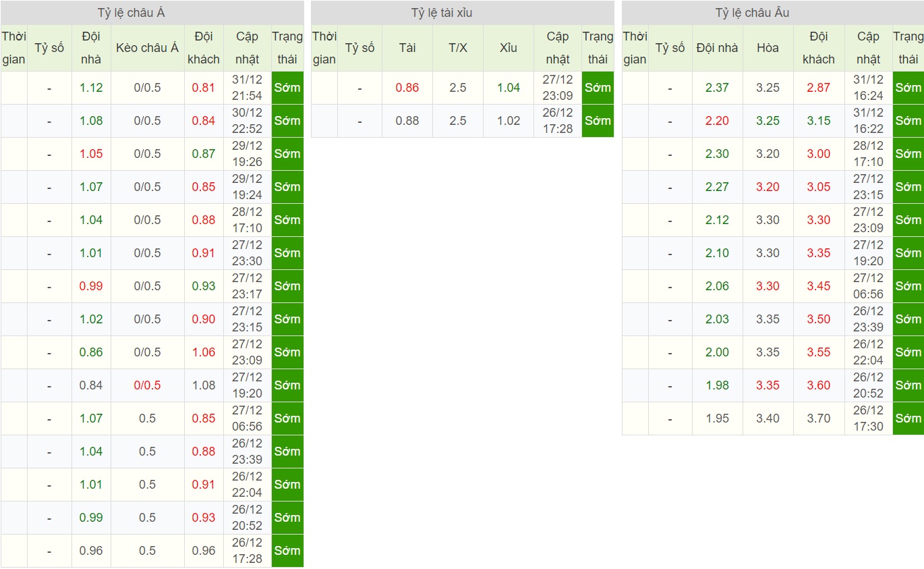Click away odds 2.87 in European table
924x569 pixels.
(819, 88)
